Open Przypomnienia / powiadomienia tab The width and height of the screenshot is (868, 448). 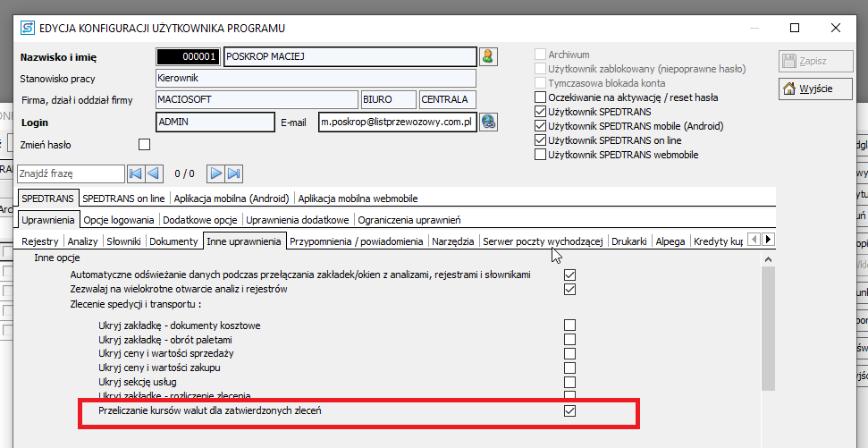pos(357,241)
